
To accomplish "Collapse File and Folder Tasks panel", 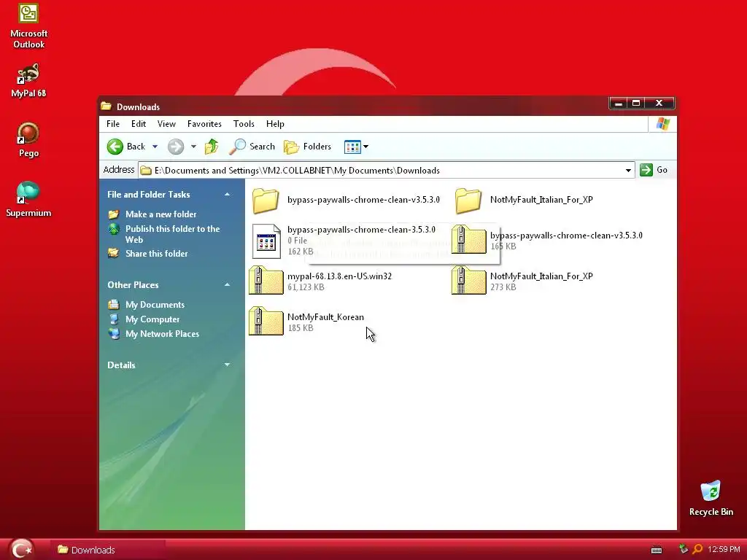I will pyautogui.click(x=228, y=194).
